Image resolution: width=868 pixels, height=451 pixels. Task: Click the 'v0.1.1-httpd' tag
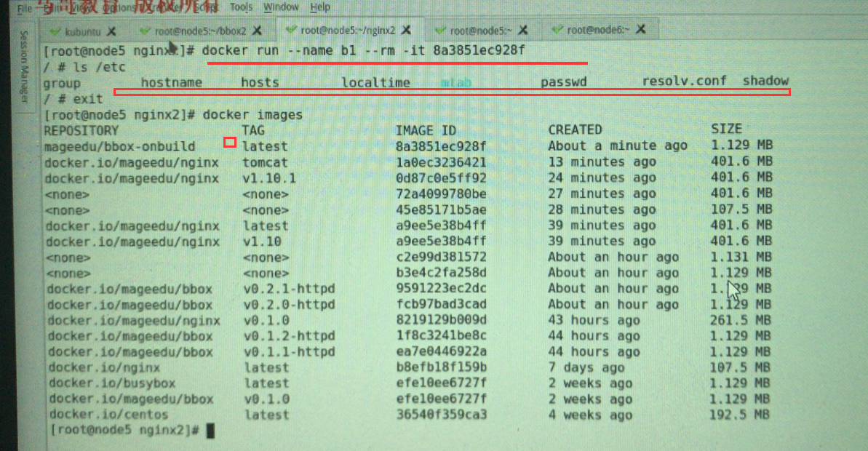point(290,352)
